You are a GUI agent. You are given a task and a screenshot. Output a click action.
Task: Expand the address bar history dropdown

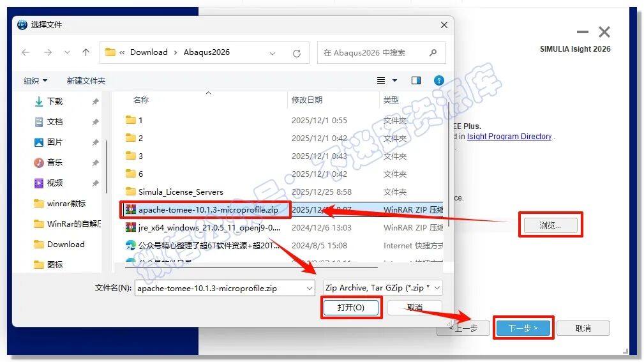(x=273, y=54)
